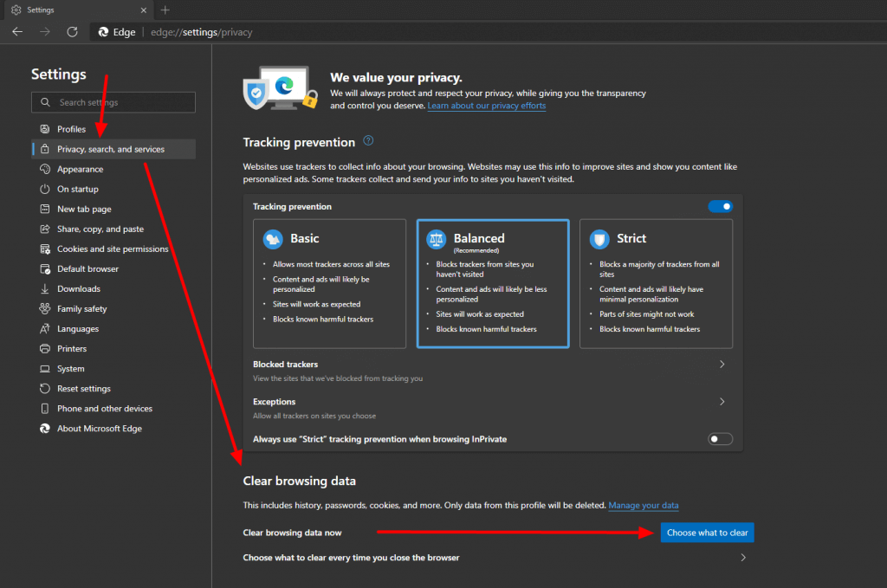Click the Choose what to clear button

coord(707,533)
